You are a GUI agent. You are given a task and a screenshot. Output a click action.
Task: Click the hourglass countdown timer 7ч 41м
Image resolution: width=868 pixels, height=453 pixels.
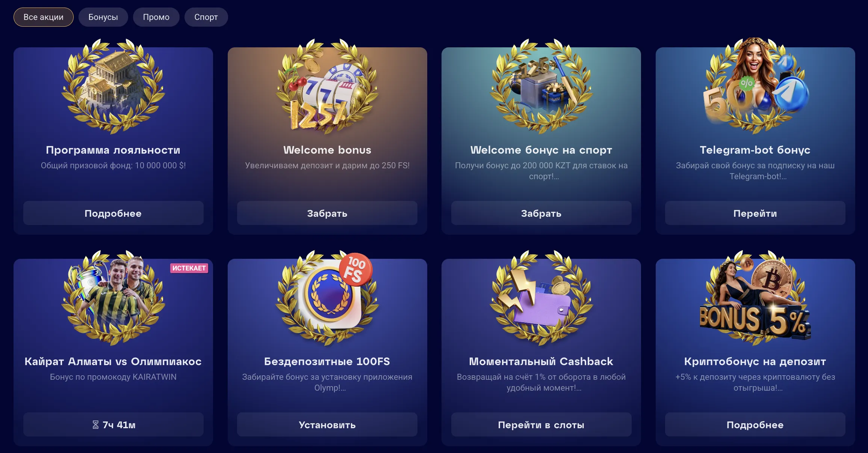point(113,424)
